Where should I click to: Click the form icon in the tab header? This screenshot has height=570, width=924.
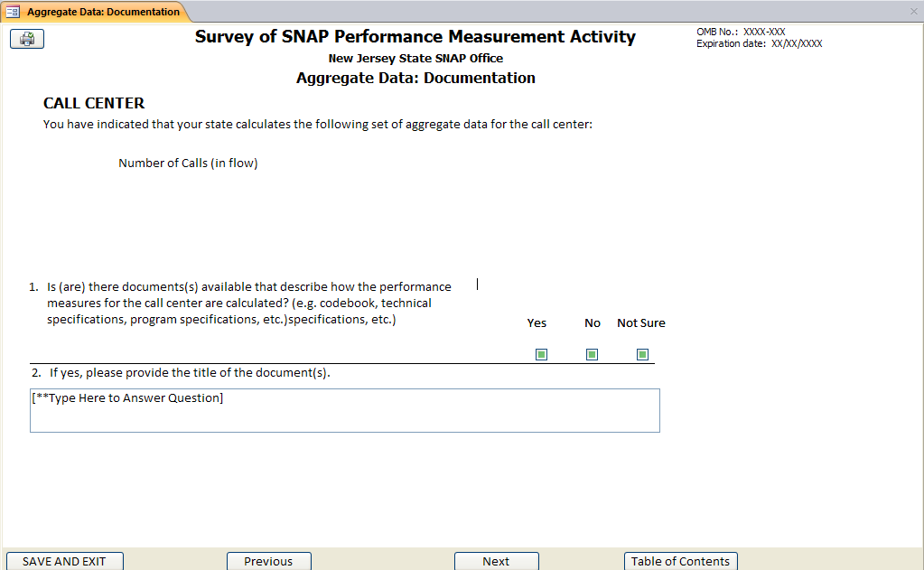point(14,12)
